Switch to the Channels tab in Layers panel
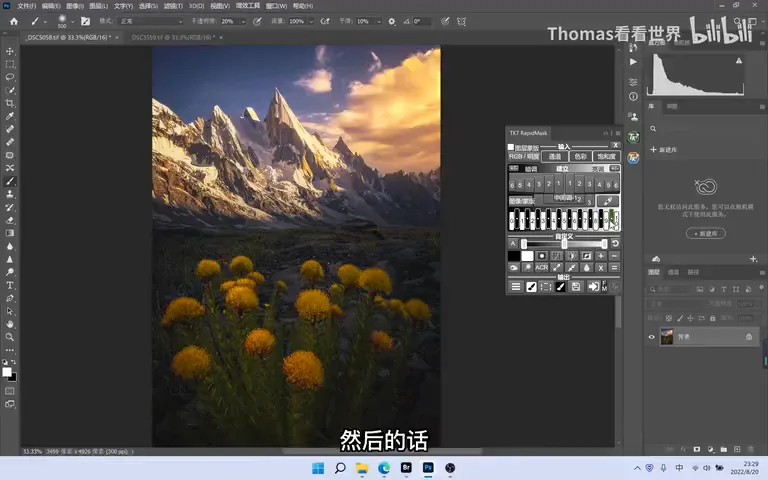The height and width of the screenshot is (480, 768). pyautogui.click(x=673, y=272)
